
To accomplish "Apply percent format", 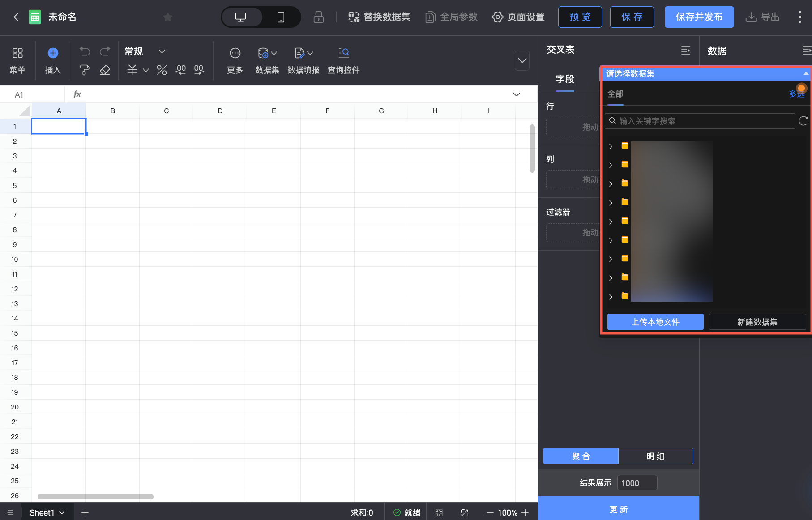I will point(162,70).
